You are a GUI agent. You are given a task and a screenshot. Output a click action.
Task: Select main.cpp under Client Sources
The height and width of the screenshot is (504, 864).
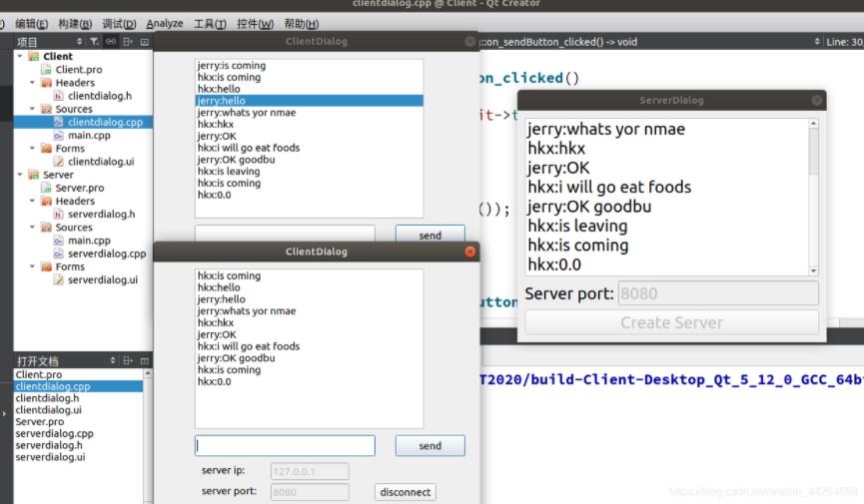click(89, 135)
